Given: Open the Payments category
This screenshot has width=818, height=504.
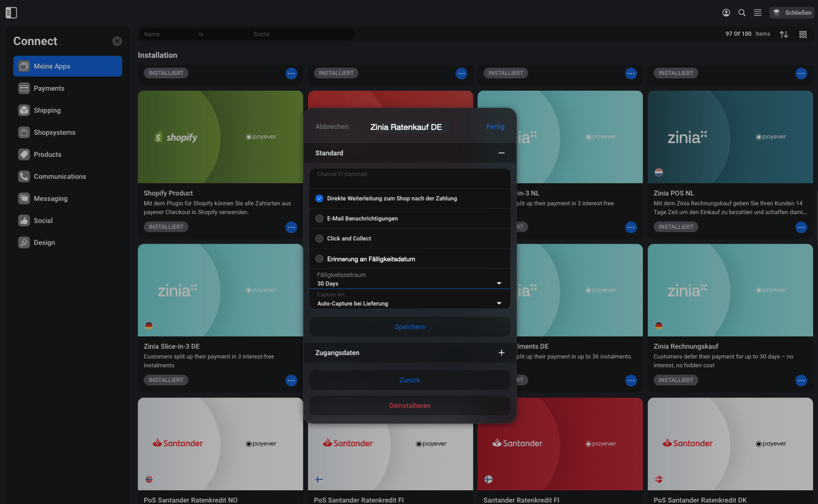Looking at the screenshot, I should tap(68, 88).
